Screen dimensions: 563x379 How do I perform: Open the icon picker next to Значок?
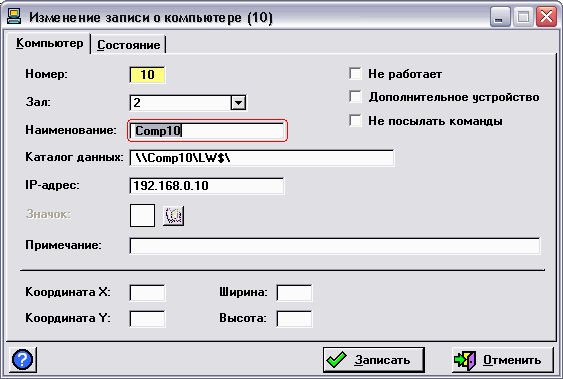click(x=173, y=215)
